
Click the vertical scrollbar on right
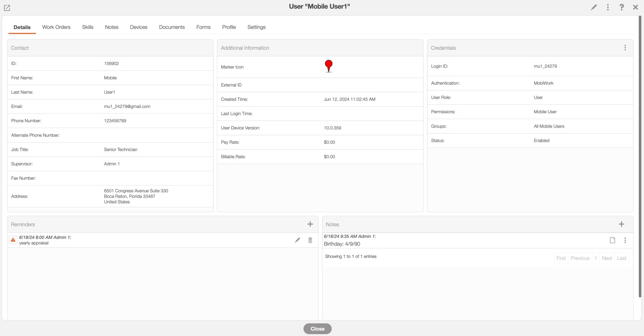point(640,155)
